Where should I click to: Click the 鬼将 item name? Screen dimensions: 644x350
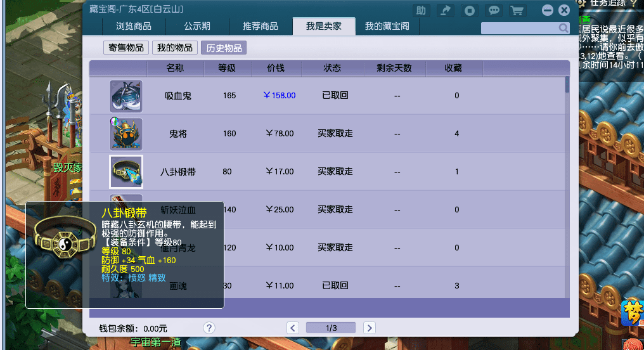tap(178, 134)
